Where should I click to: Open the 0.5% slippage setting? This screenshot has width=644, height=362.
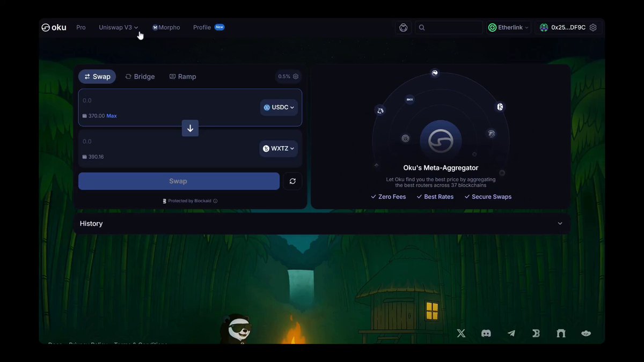[288, 77]
